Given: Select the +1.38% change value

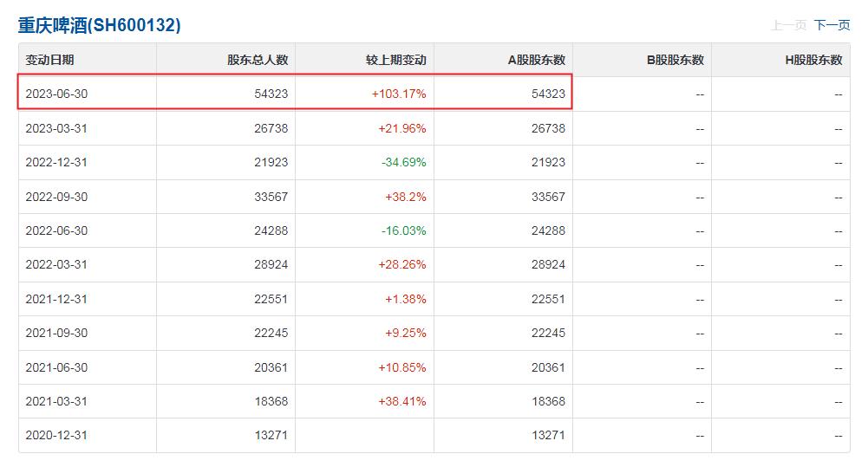Looking at the screenshot, I should pos(405,299).
